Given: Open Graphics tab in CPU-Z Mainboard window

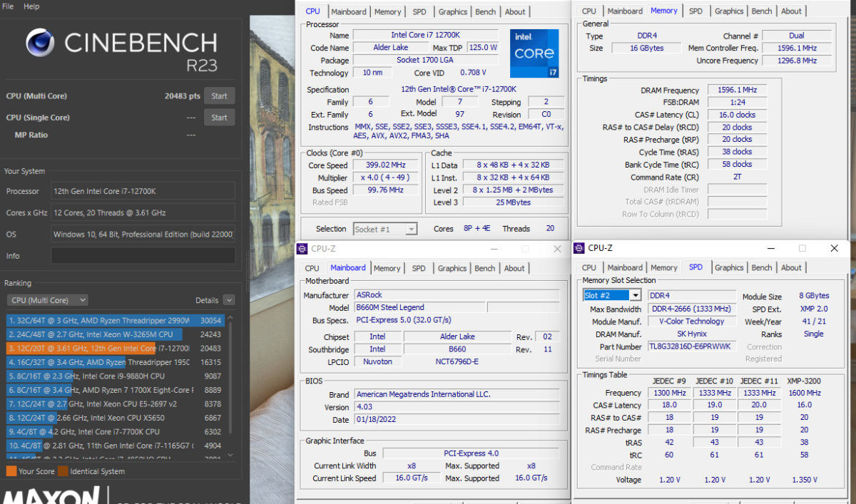Looking at the screenshot, I should coord(452,268).
